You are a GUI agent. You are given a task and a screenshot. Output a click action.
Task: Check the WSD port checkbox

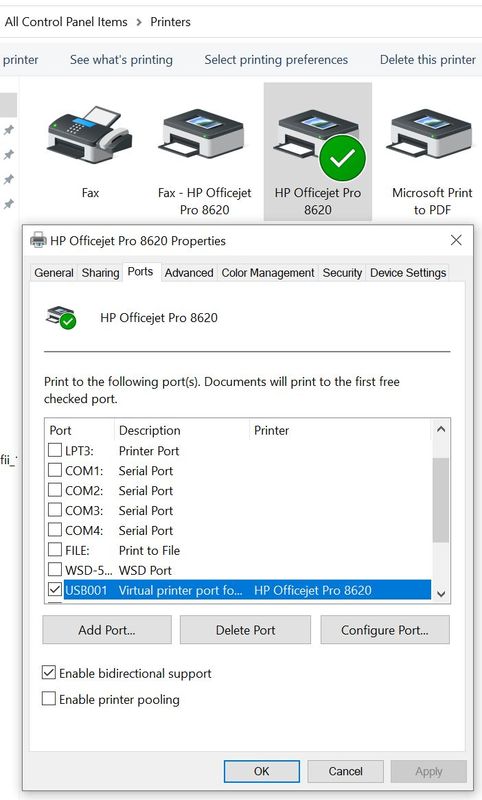55,569
